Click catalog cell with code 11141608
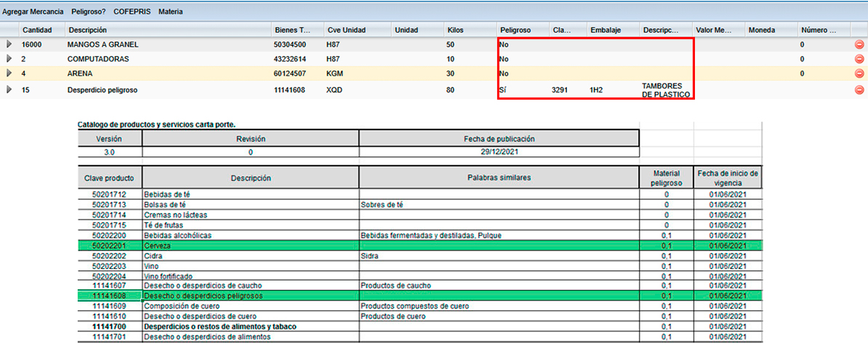This screenshot has height=354, width=868. click(x=109, y=296)
